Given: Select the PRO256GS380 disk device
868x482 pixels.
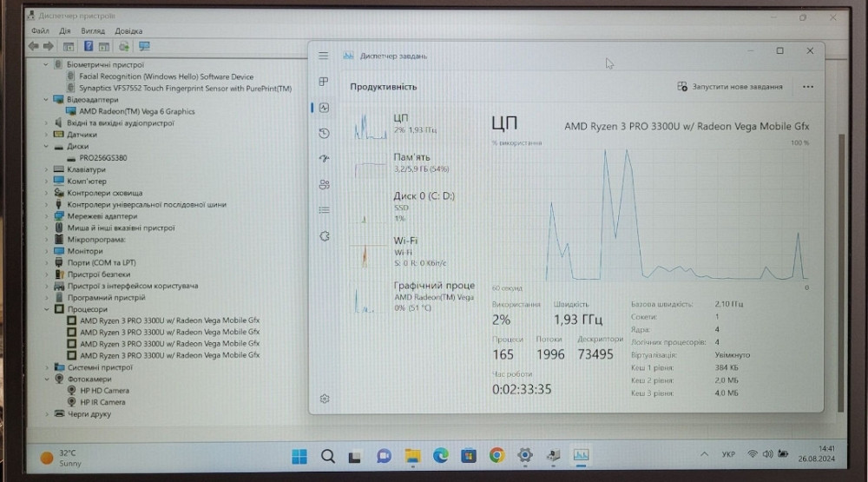Looking at the screenshot, I should tap(103, 158).
